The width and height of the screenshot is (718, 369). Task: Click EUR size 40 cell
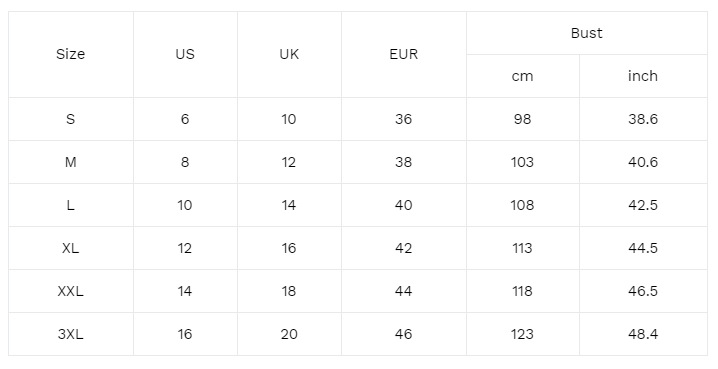click(x=403, y=205)
